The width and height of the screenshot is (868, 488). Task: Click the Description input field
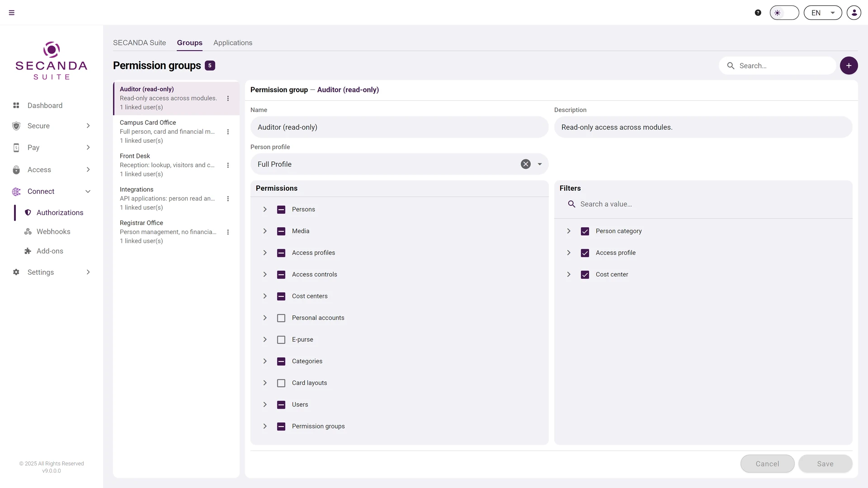coord(703,127)
